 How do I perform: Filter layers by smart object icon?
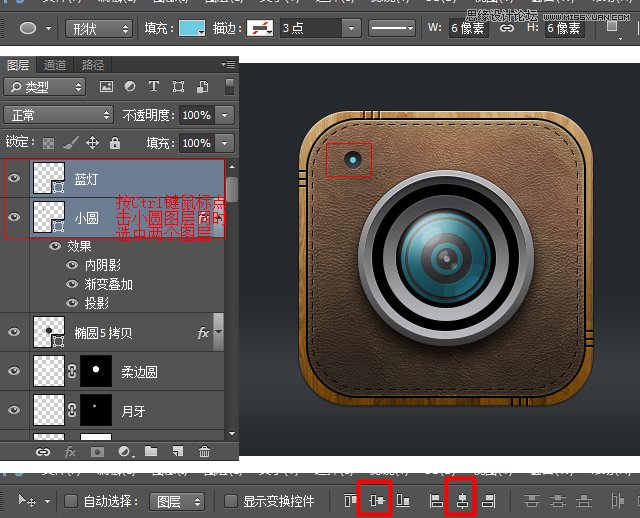point(202,87)
